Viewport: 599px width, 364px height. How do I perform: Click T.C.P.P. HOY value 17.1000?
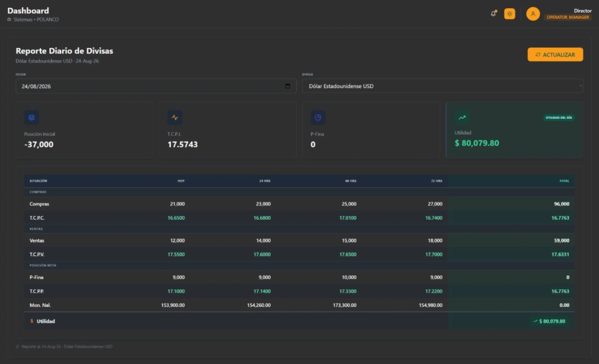point(176,291)
